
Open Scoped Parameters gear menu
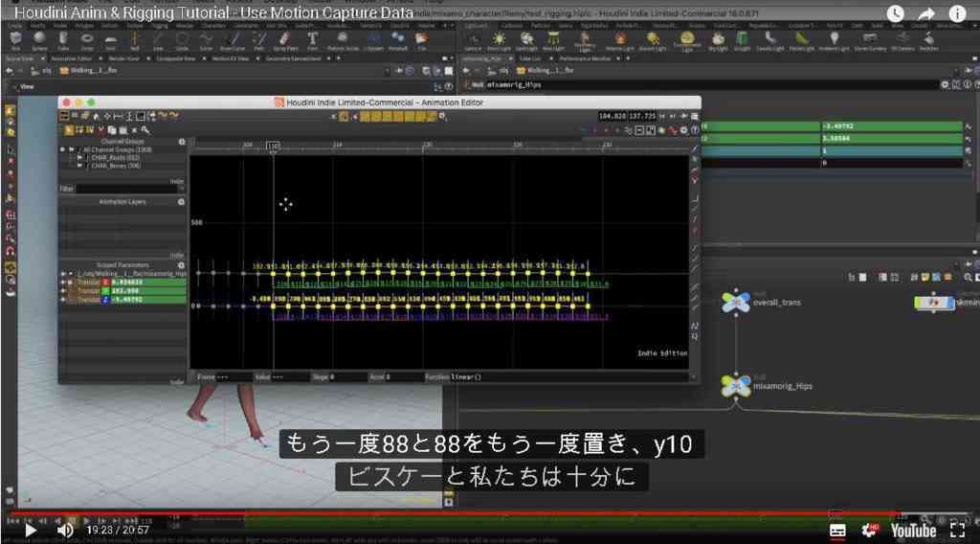point(181,265)
